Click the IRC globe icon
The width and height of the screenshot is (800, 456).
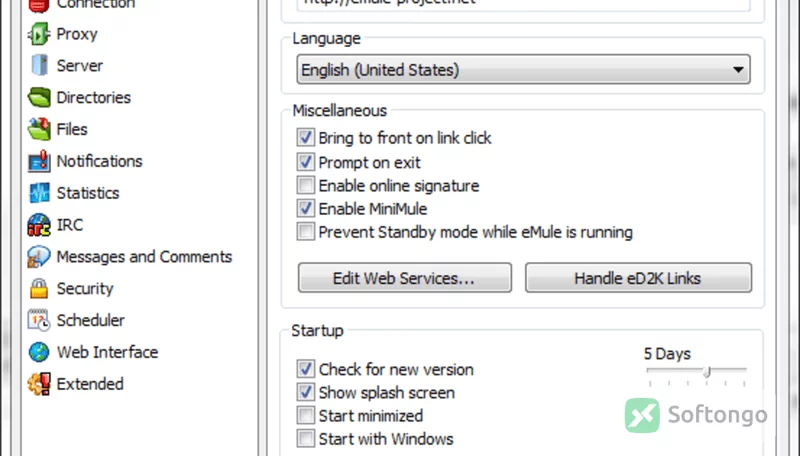(39, 225)
